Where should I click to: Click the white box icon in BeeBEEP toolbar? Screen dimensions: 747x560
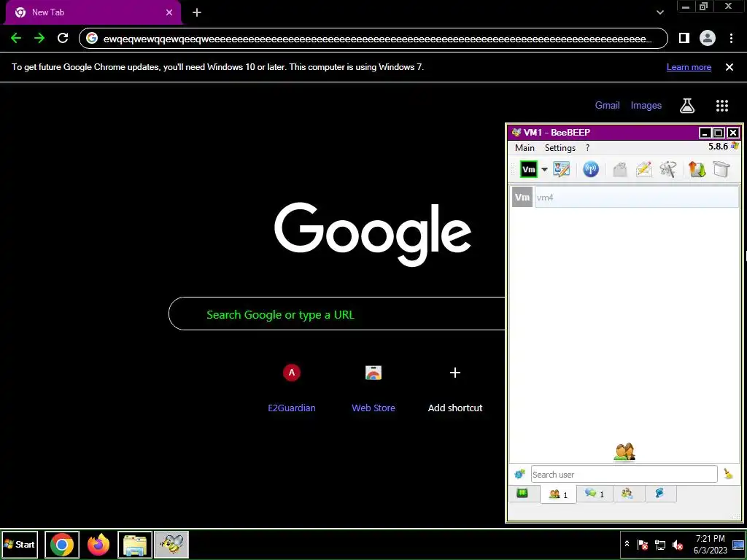pos(721,169)
